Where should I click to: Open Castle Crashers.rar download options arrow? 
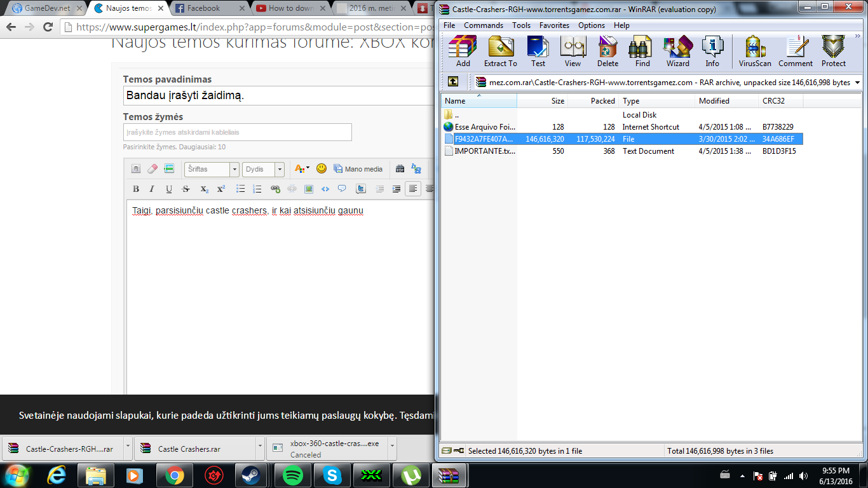click(x=261, y=448)
